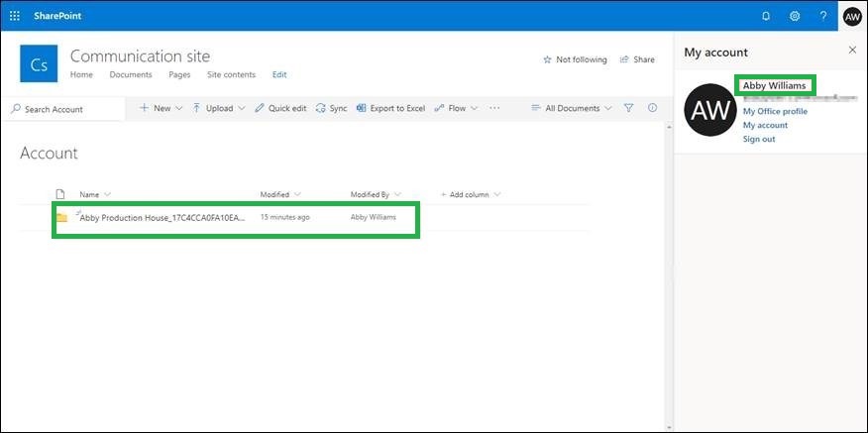Open the Modified column header menu

(280, 195)
